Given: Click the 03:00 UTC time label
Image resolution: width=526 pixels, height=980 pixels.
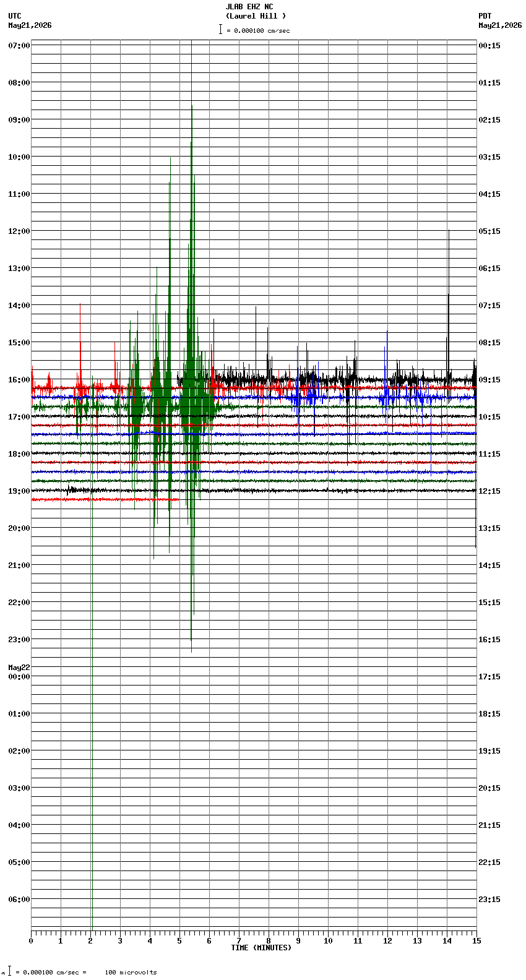Looking at the screenshot, I should tap(19, 788).
